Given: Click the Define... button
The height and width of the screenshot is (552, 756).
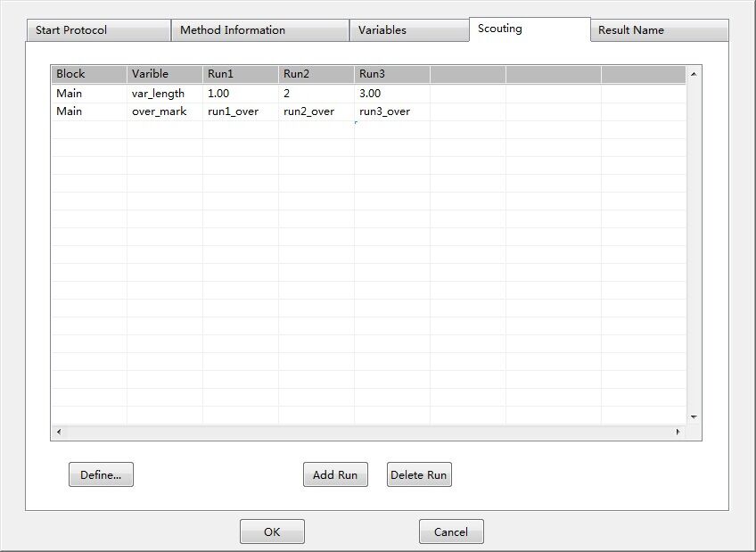Looking at the screenshot, I should [x=101, y=475].
